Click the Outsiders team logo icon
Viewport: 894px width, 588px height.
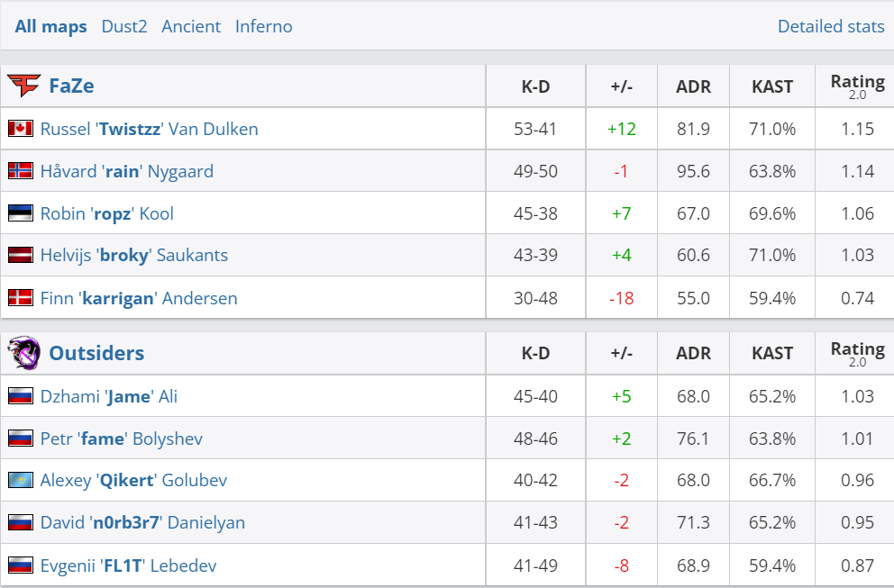(x=23, y=353)
